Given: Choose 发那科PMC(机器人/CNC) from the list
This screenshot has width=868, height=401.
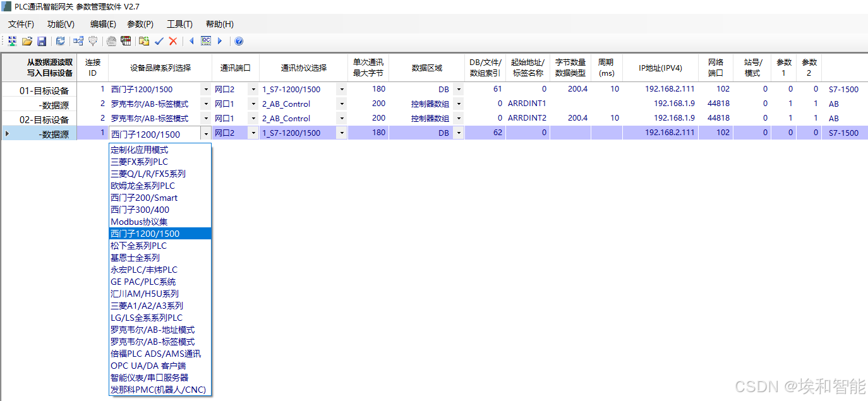Looking at the screenshot, I should point(160,390).
